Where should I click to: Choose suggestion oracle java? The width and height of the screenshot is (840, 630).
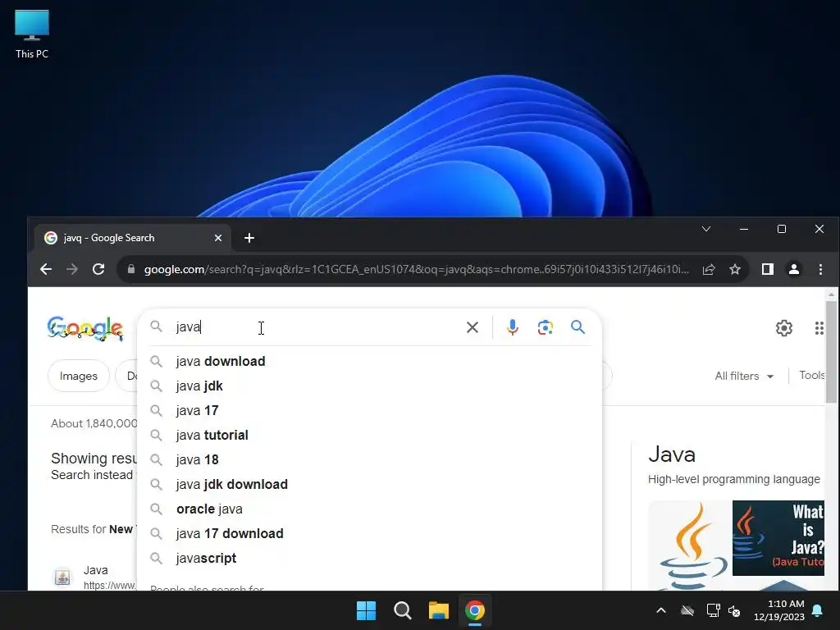pyautogui.click(x=370, y=509)
